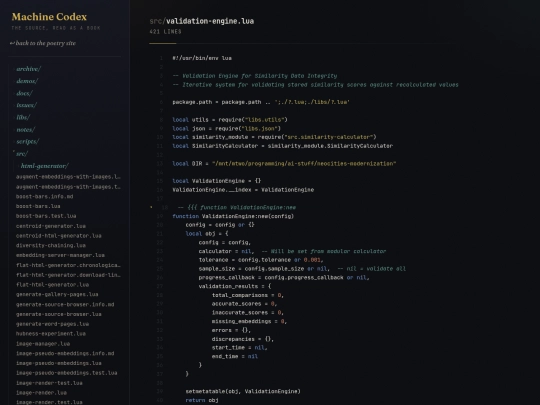Open image-manager.lua file

pyautogui.click(x=43, y=344)
